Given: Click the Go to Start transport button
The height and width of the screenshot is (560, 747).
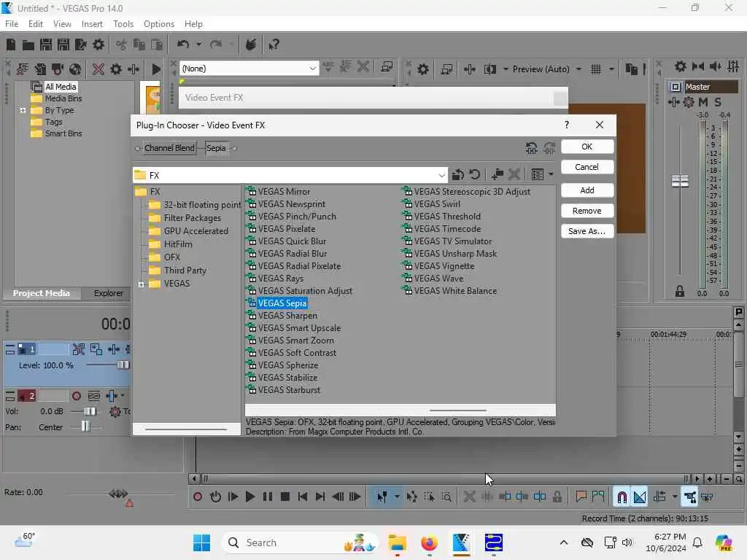Looking at the screenshot, I should (x=303, y=497).
